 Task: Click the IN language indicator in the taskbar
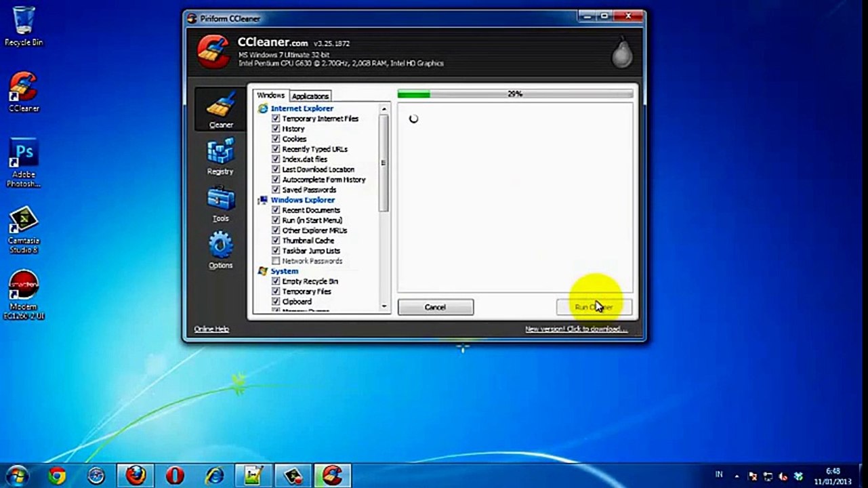[719, 474]
